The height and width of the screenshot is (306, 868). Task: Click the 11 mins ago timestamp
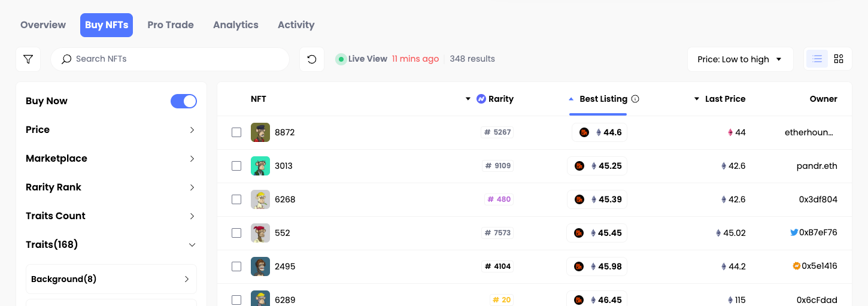415,59
